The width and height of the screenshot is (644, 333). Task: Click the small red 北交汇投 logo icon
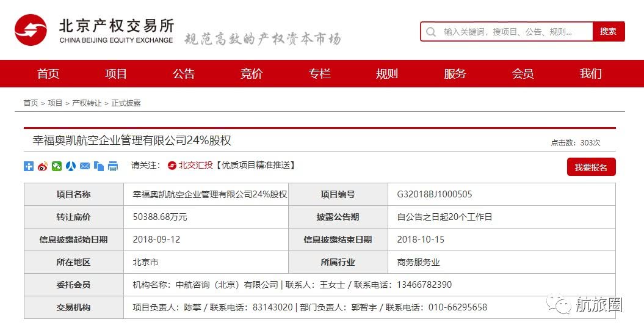tap(172, 165)
